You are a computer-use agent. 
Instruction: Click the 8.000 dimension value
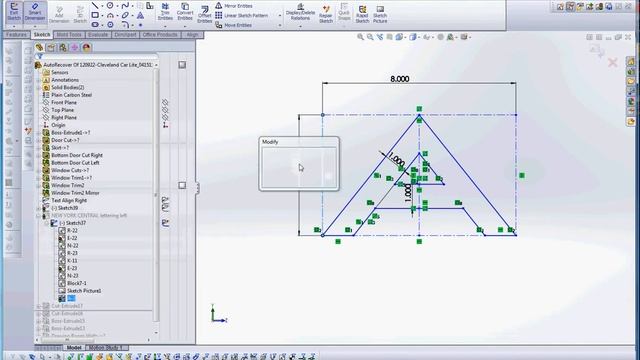click(x=400, y=79)
